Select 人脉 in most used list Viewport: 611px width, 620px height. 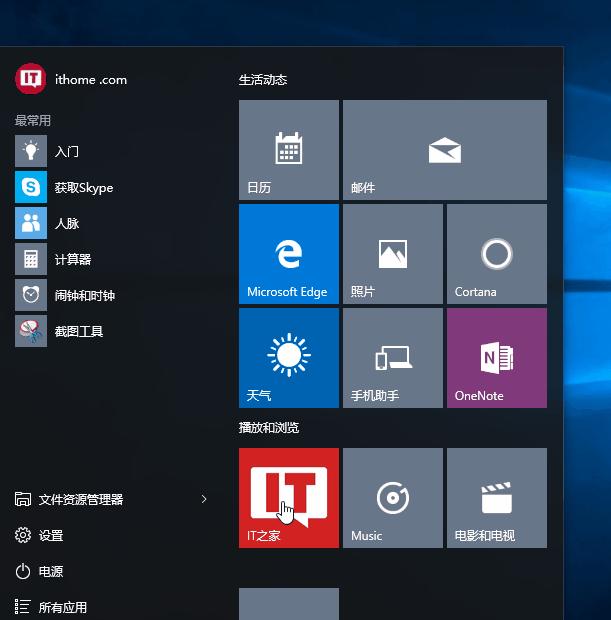point(67,223)
